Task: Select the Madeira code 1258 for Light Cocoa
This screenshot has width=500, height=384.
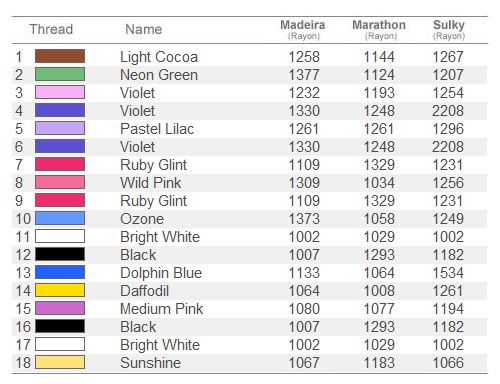Action: (304, 57)
